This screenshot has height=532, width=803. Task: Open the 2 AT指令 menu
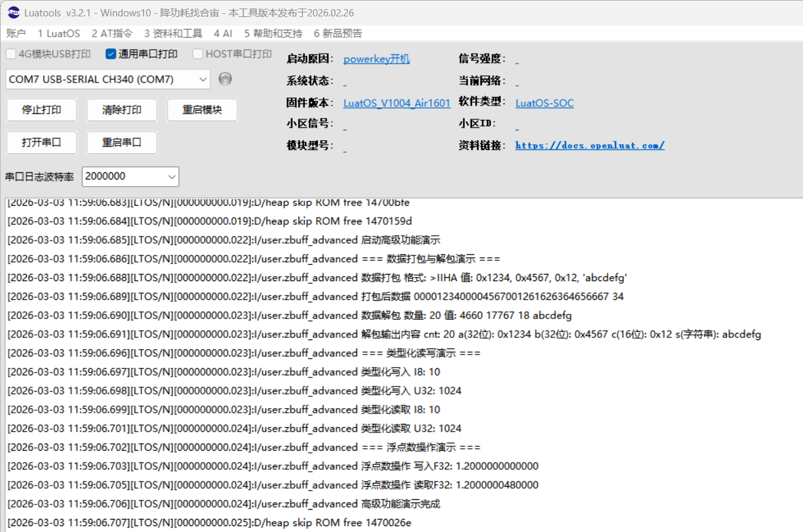click(x=112, y=33)
